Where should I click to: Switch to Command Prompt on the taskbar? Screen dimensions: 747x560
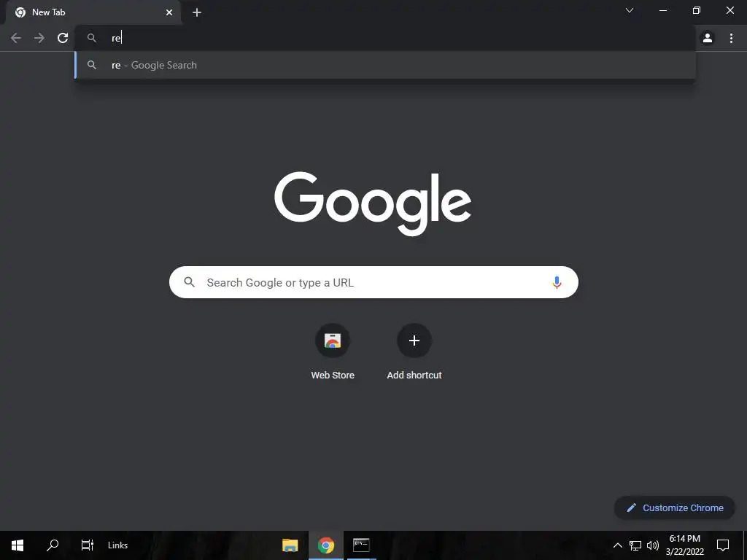[361, 545]
